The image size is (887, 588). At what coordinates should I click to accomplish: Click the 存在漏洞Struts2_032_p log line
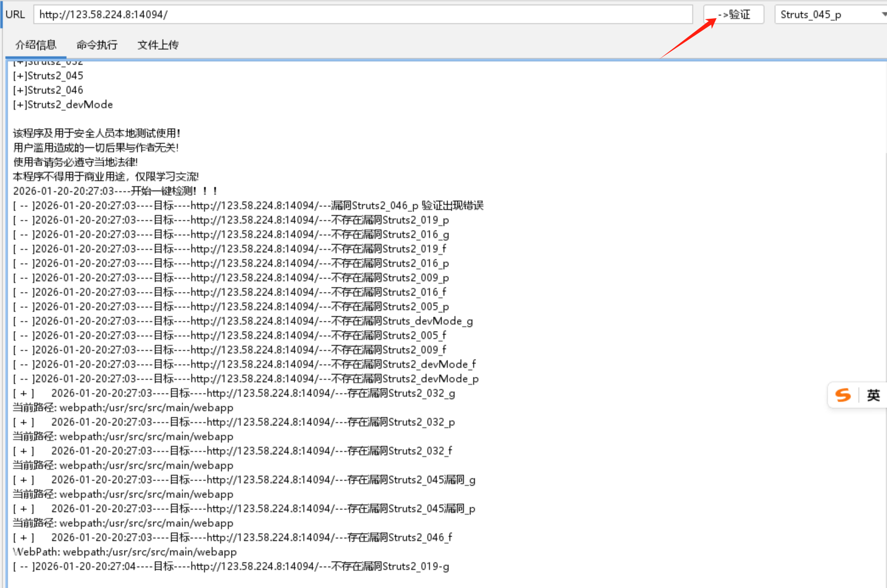pos(234,422)
